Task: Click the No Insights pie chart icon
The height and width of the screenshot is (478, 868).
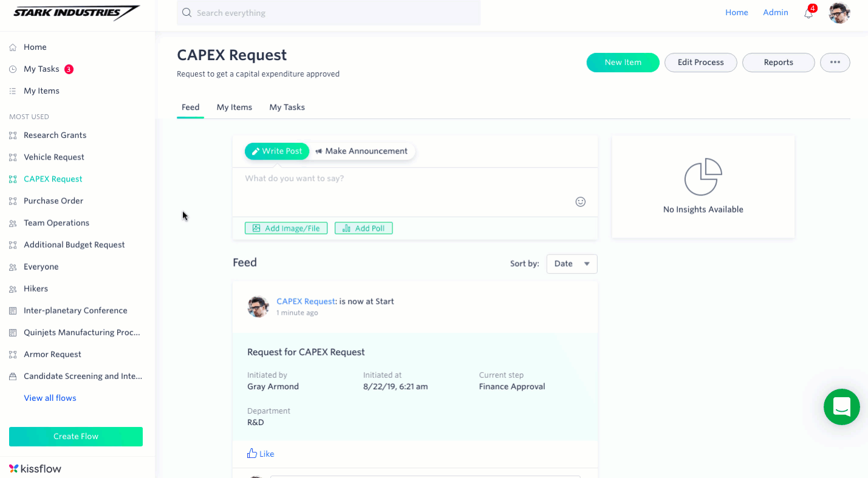Action: pyautogui.click(x=703, y=177)
